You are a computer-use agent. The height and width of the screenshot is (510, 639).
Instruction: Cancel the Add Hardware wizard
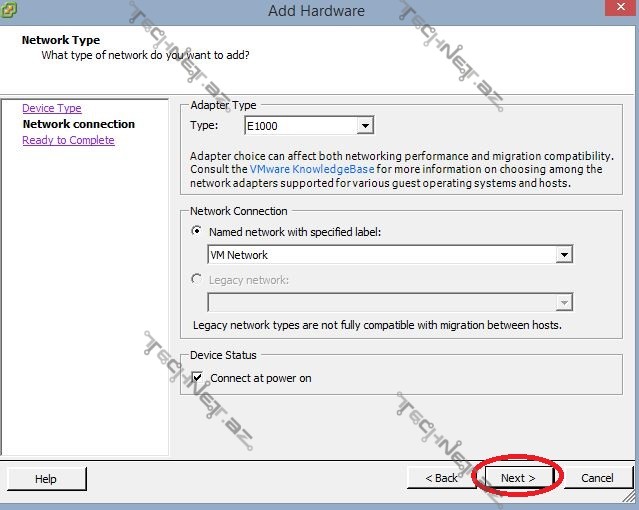(597, 478)
